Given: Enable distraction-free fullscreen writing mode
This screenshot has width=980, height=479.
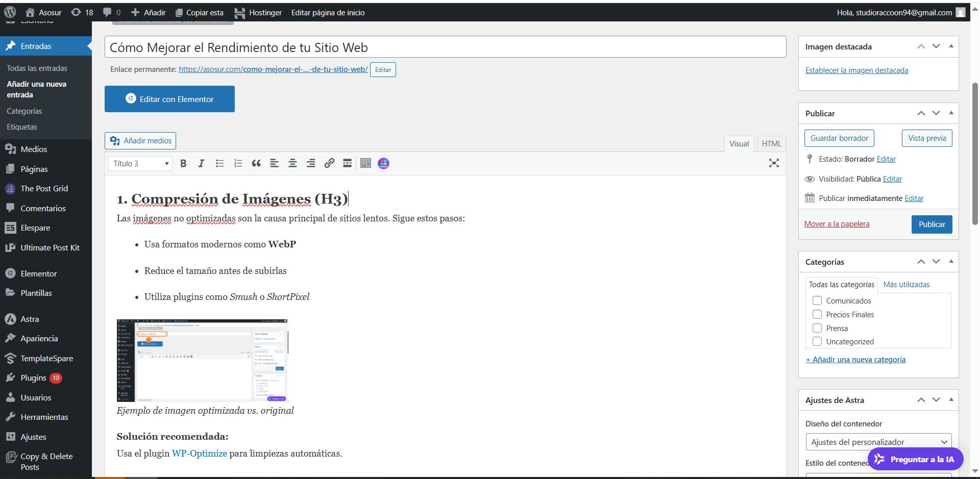Looking at the screenshot, I should (774, 163).
